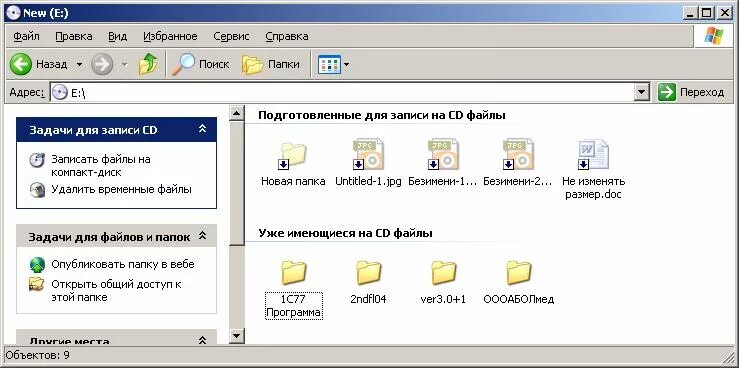739x368 pixels.
Task: Collapse the Задачи для записи CD panel
Action: 202,128
